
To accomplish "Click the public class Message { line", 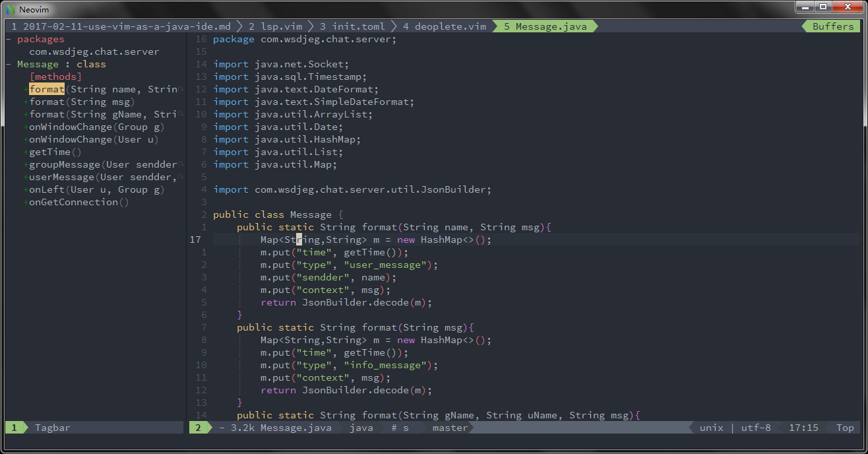I will 278,214.
